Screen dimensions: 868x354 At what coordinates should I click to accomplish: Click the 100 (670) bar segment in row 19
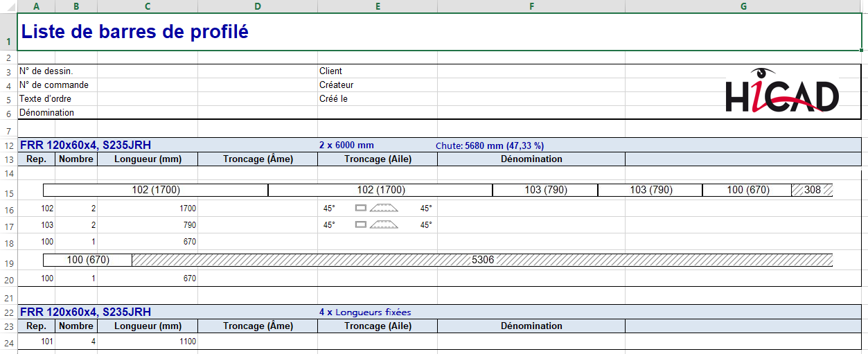[x=87, y=260]
